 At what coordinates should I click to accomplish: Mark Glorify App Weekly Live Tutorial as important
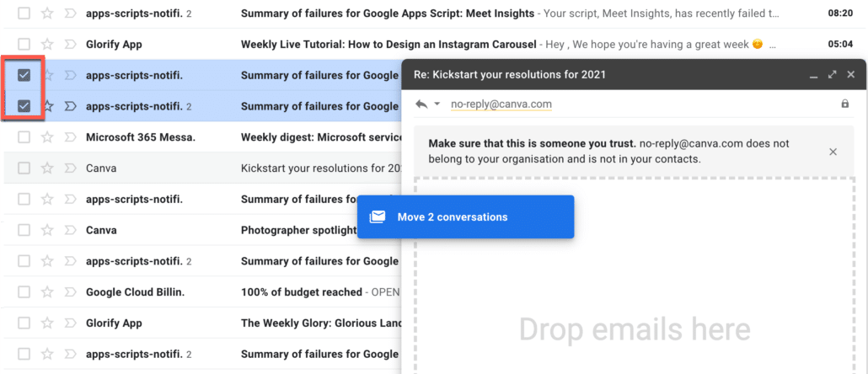(70, 45)
